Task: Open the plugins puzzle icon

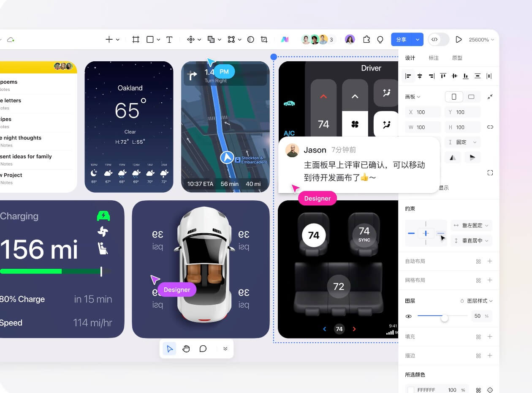Action: pos(366,39)
